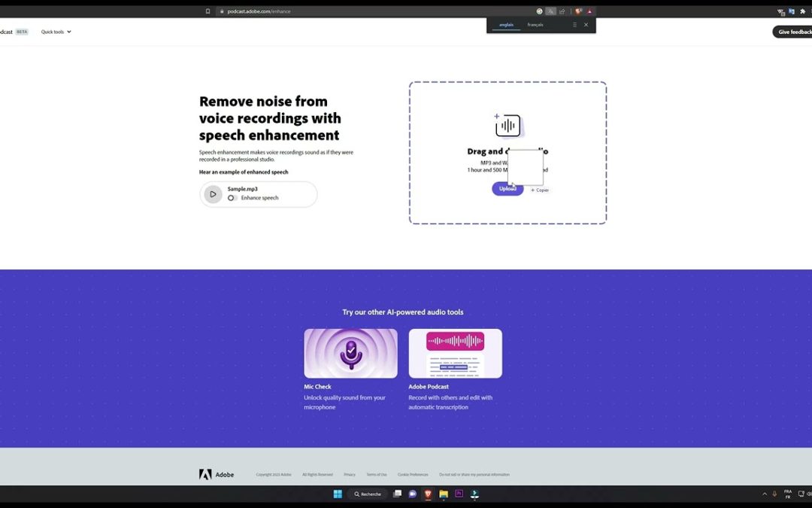Click the Upload button
This screenshot has width=812, height=508.
tap(507, 189)
